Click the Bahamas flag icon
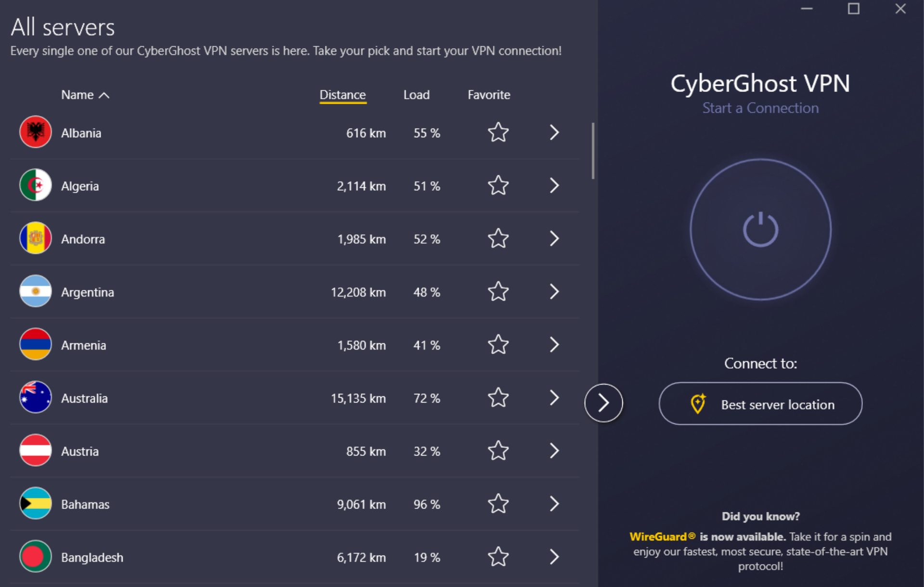 pyautogui.click(x=35, y=504)
